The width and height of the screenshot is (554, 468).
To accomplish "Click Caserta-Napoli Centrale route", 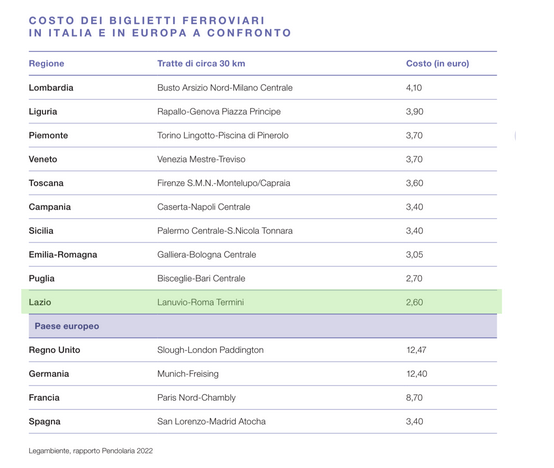I will [x=204, y=207].
